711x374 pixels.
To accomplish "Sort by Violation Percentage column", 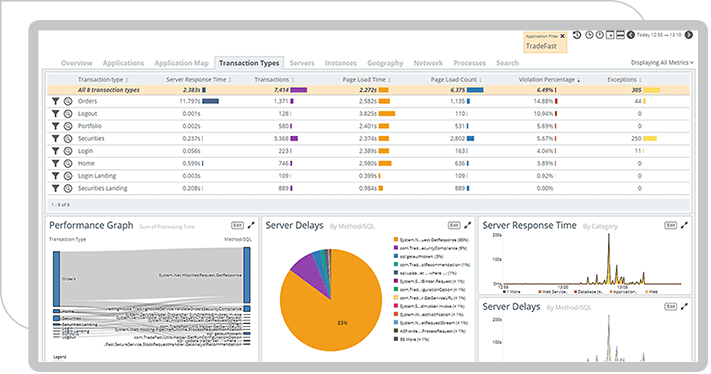I will tap(549, 79).
